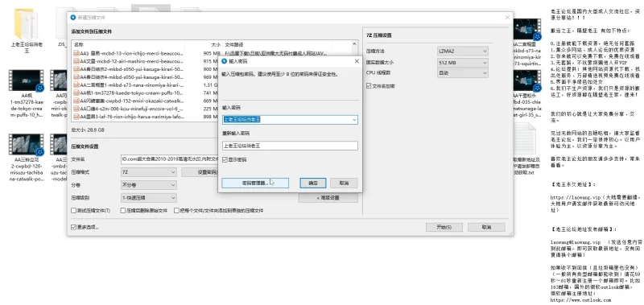This screenshot has height=305, width=644.
Task: Open the 压缩格式 7Z dropdown
Action: tap(149, 172)
